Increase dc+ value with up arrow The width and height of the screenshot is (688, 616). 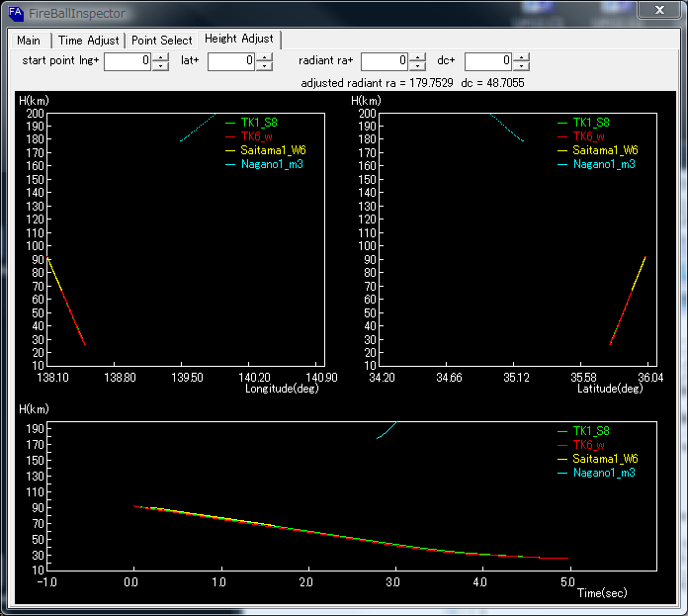coord(521,56)
